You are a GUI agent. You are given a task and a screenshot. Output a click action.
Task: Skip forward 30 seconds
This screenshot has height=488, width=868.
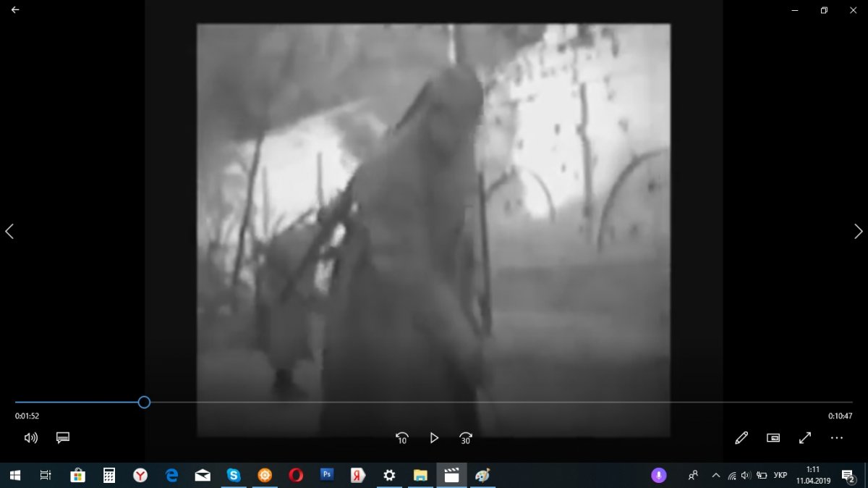[466, 438]
